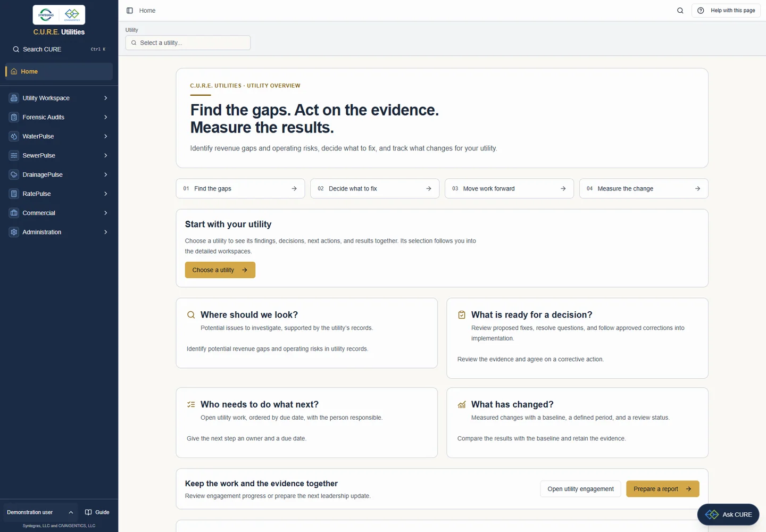Click the Forensic Audits clipboard icon
The height and width of the screenshot is (532, 766).
[14, 117]
